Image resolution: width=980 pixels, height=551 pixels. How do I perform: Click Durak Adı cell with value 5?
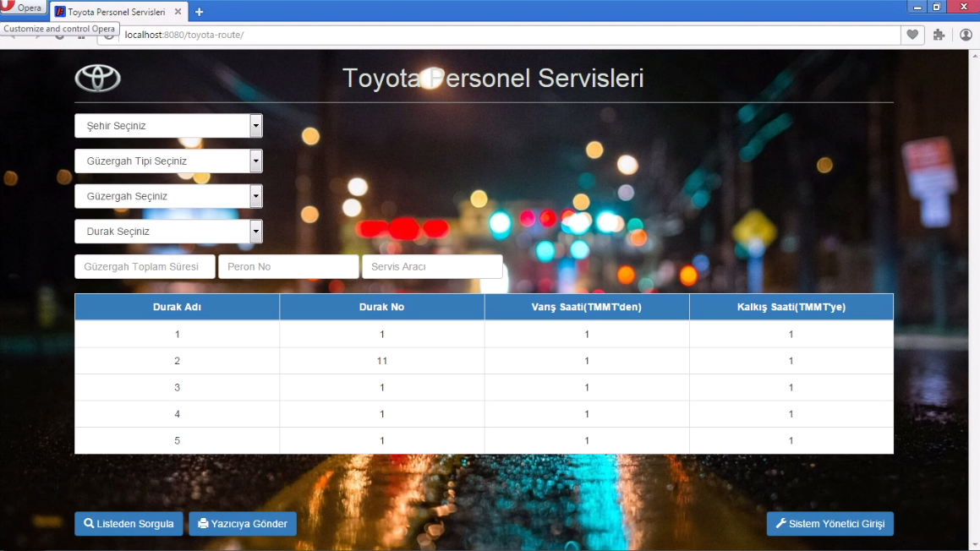click(177, 440)
